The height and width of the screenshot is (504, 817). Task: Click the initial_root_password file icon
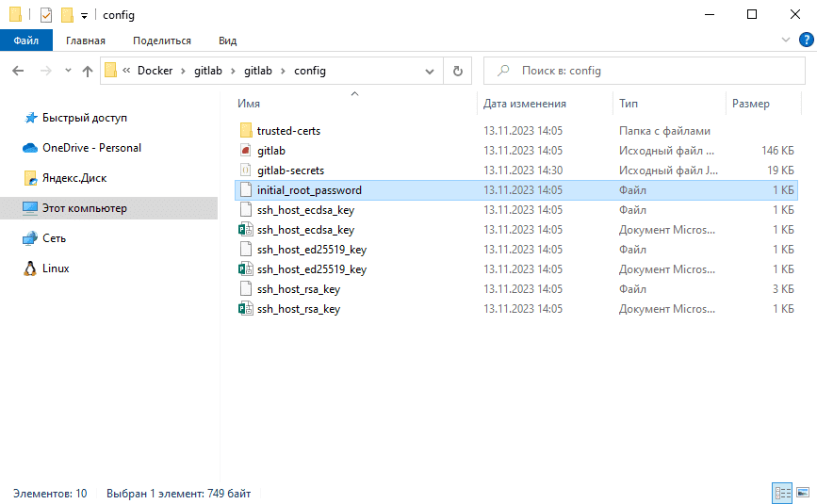(x=246, y=190)
